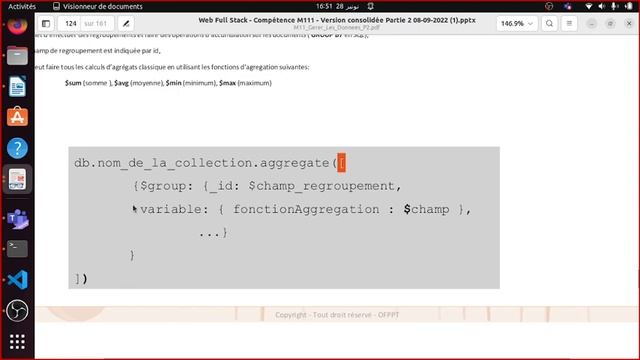Click the notification bell next to clock
Image resolution: width=640 pixels, height=360 pixels.
(371, 7)
